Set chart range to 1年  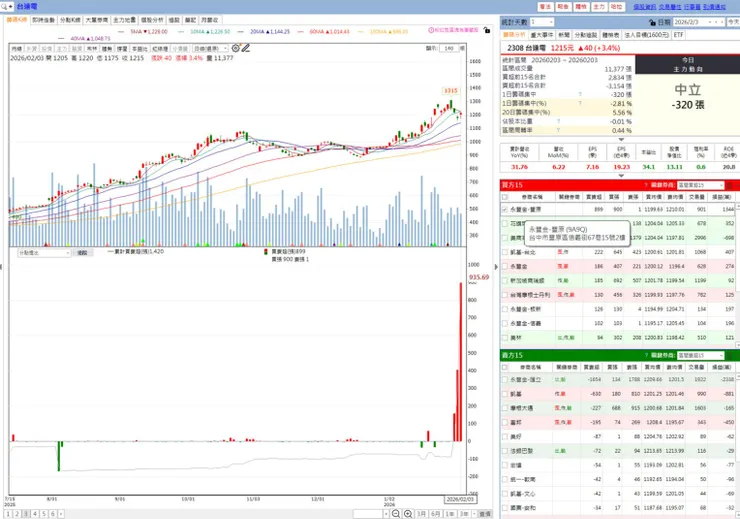pyautogui.click(x=450, y=514)
